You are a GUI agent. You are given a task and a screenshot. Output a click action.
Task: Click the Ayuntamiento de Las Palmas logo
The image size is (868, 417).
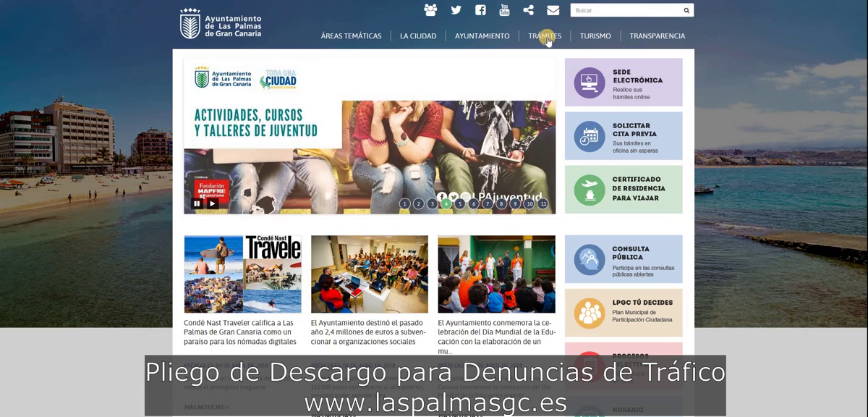coord(221,24)
